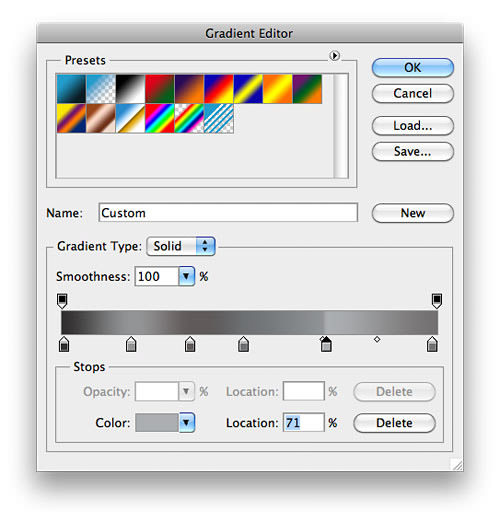Image resolution: width=500 pixels, height=522 pixels.
Task: Click the gray Color swatch
Action: [157, 423]
